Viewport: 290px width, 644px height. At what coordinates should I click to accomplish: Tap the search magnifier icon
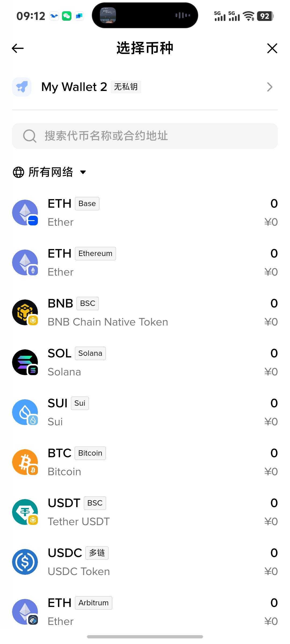[30, 136]
